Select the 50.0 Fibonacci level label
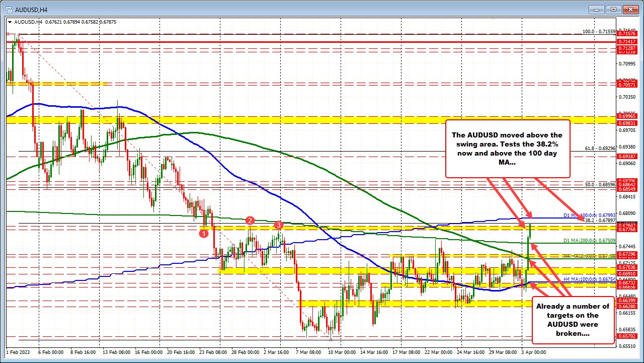The height and width of the screenshot is (363, 644). (x=600, y=185)
